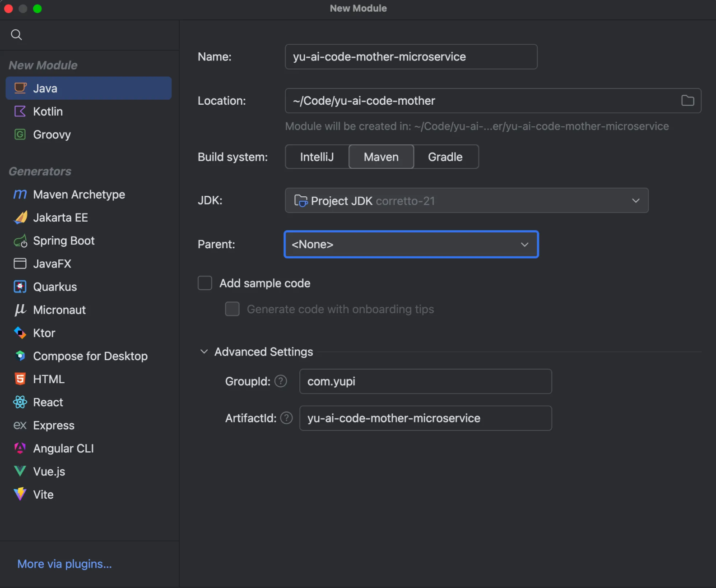
Task: Click into the Name text field
Action: (411, 56)
